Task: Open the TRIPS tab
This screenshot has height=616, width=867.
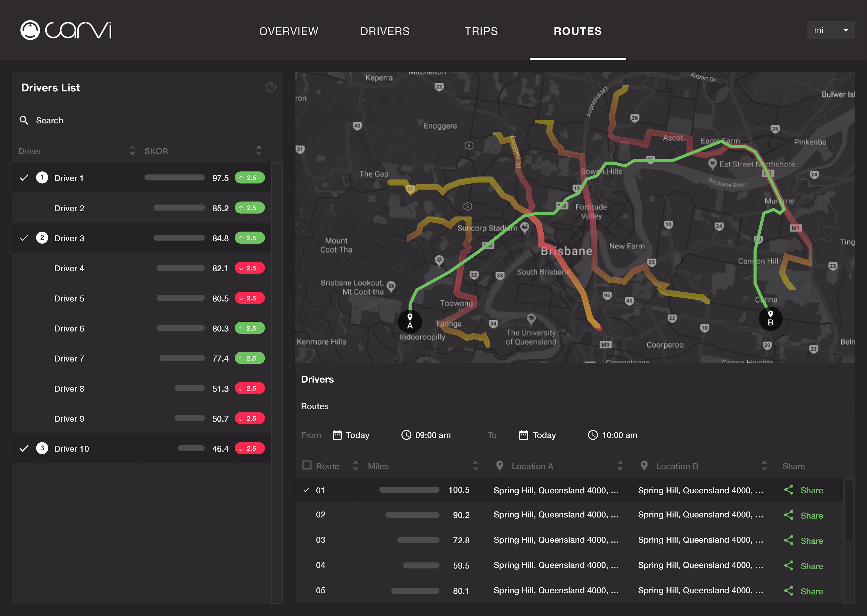Action: point(481,31)
